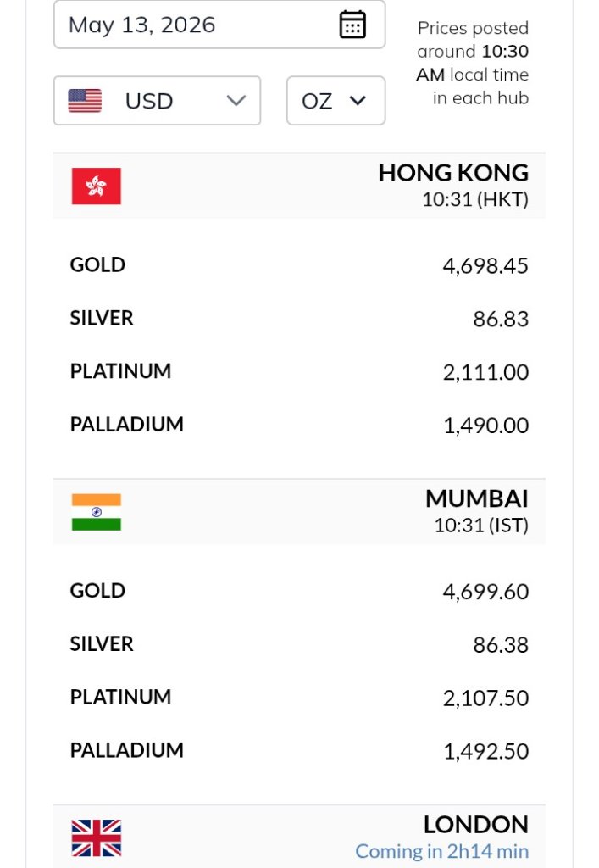Viewport: 599px width, 868px height.
Task: Click the Coming in 2h14 min link
Action: [442, 851]
